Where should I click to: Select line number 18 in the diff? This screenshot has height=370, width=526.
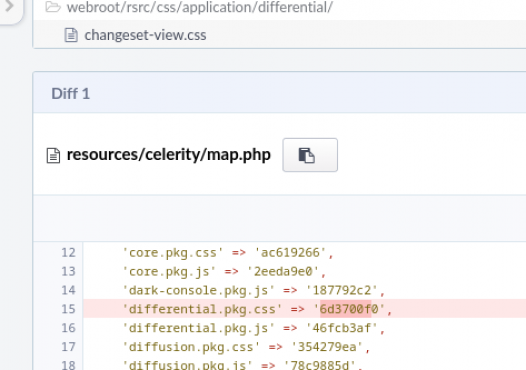tap(68, 365)
